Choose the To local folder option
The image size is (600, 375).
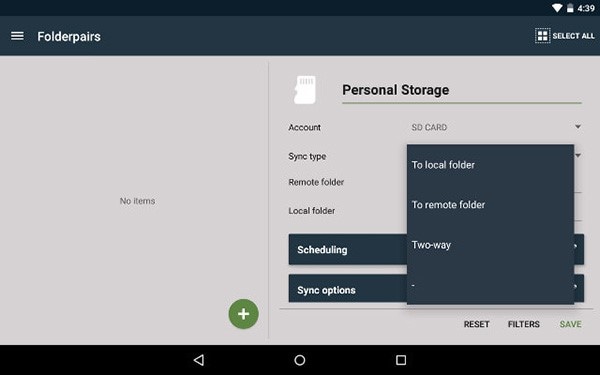coord(490,165)
